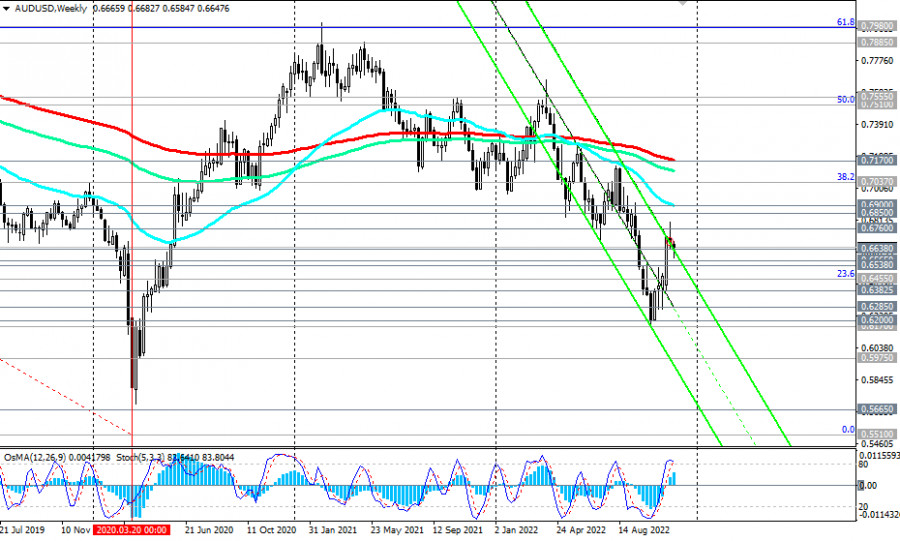Click the 11 Oct 2020 date label
Image resolution: width=900 pixels, height=541 pixels.
[271, 531]
